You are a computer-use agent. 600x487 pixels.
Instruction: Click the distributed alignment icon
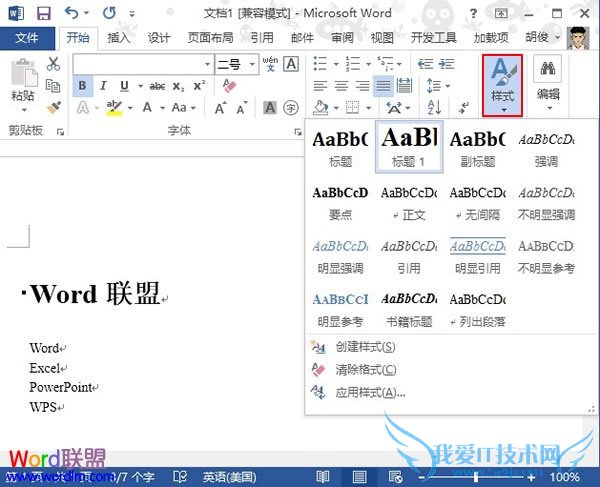(404, 86)
